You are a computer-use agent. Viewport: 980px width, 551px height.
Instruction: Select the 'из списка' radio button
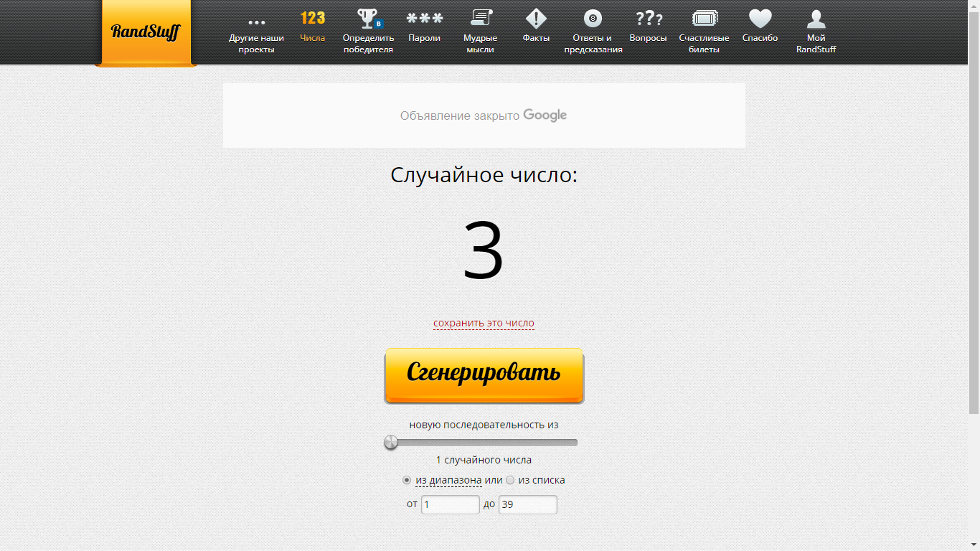(510, 480)
